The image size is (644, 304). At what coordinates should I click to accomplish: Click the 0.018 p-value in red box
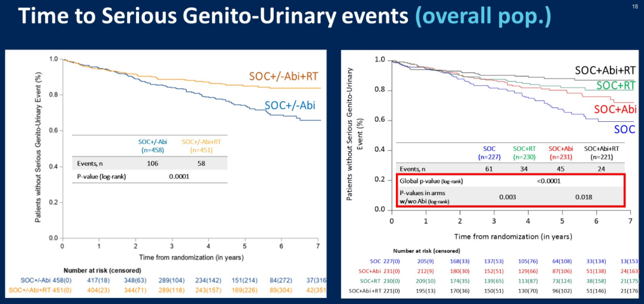584,196
